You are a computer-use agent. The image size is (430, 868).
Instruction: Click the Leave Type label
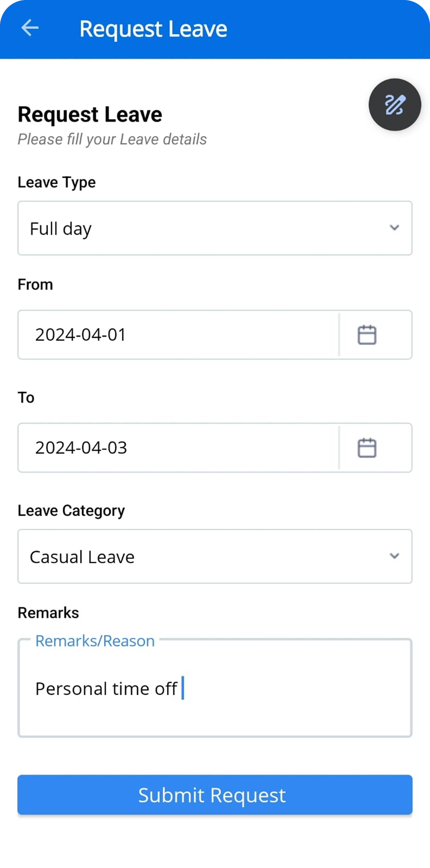[x=57, y=182]
